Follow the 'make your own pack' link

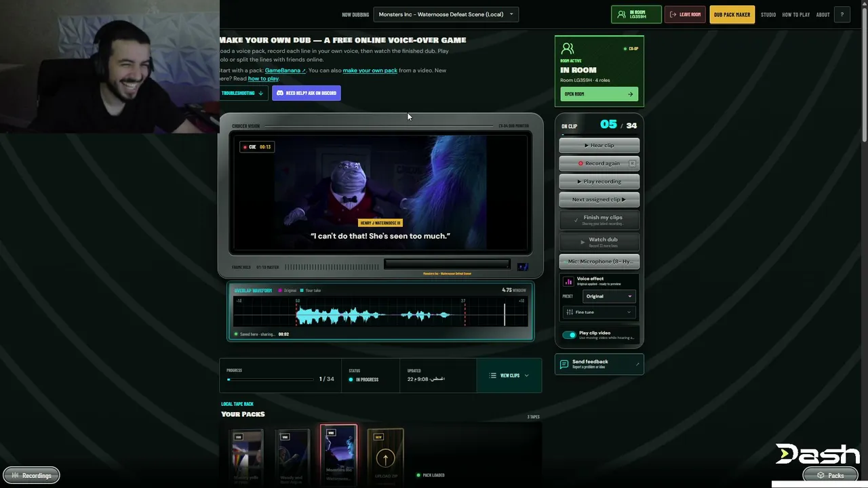pyautogui.click(x=370, y=70)
